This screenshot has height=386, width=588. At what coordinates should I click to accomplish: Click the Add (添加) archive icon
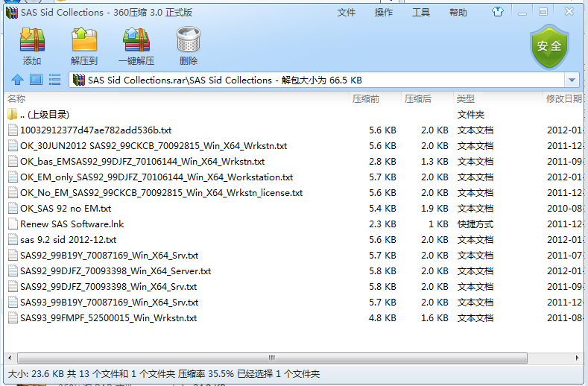tap(32, 39)
